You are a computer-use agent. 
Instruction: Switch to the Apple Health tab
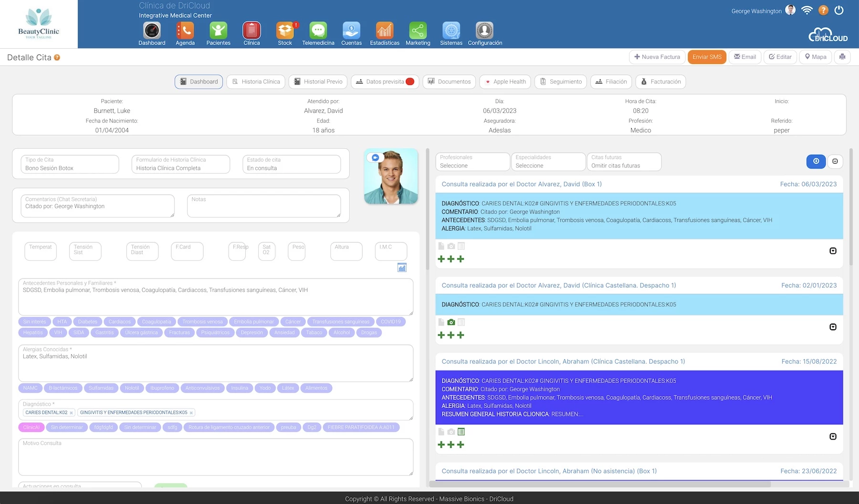pyautogui.click(x=505, y=82)
